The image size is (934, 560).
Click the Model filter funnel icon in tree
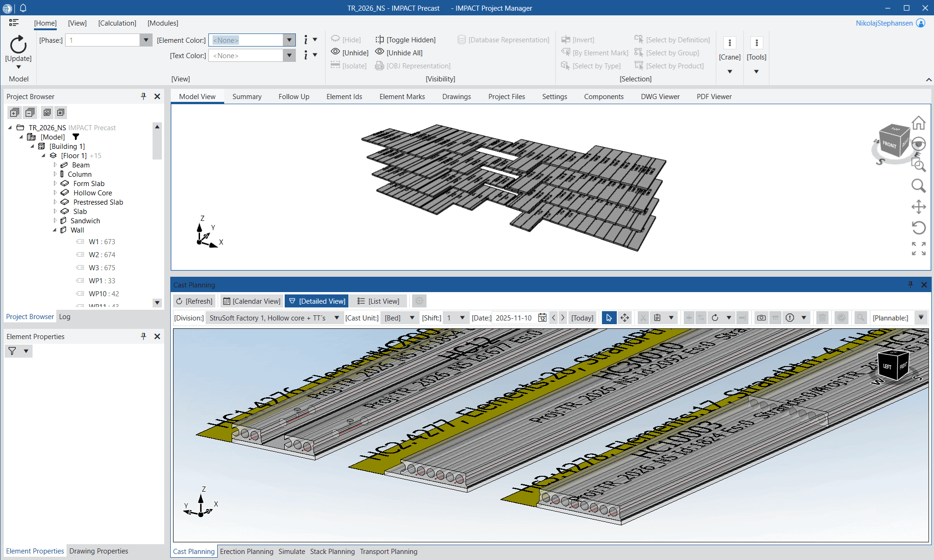[x=76, y=137]
